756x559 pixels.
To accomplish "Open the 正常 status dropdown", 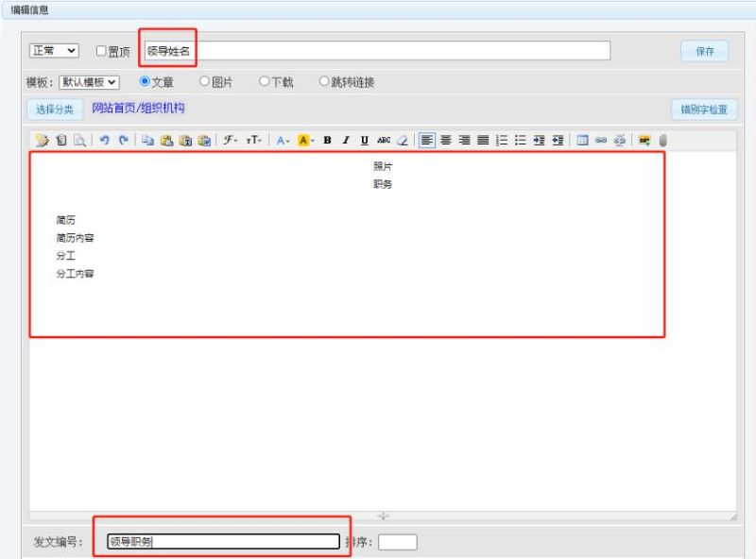I will [x=54, y=51].
